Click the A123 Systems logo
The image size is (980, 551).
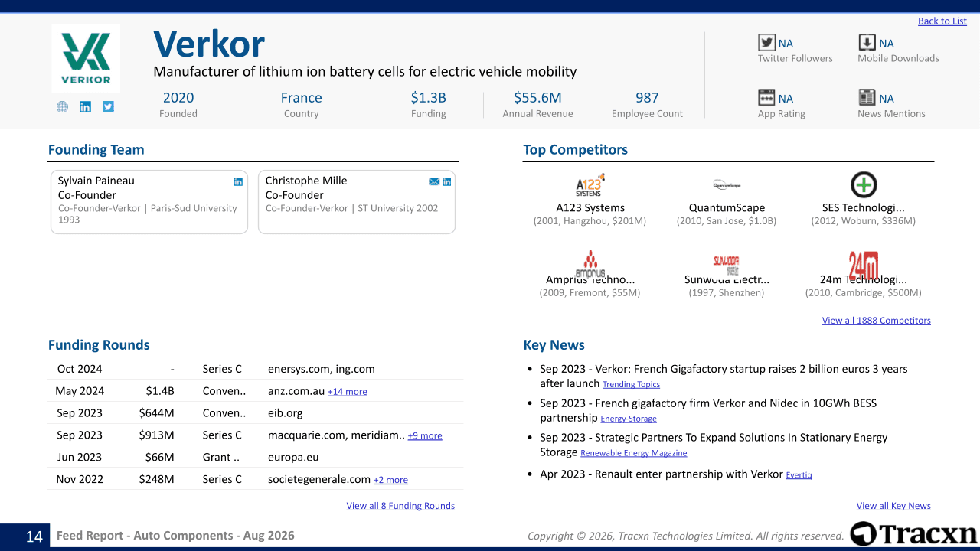click(x=590, y=185)
